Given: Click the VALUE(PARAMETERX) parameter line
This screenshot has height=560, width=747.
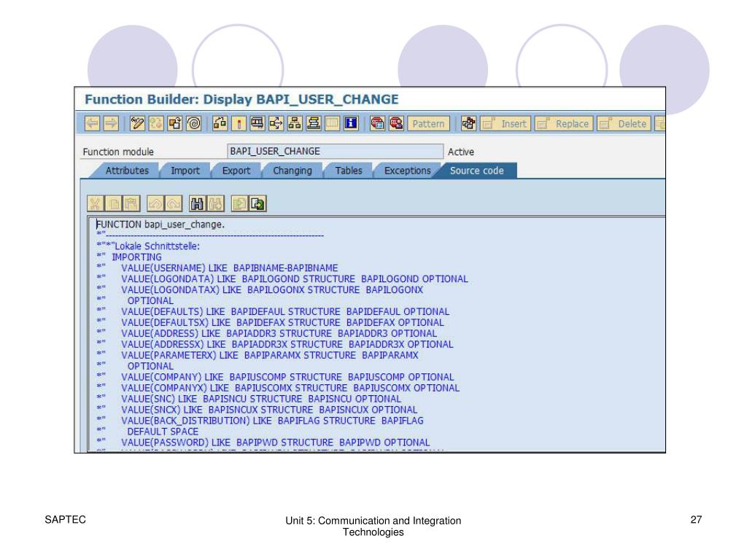Looking at the screenshot, I should click(258, 356).
